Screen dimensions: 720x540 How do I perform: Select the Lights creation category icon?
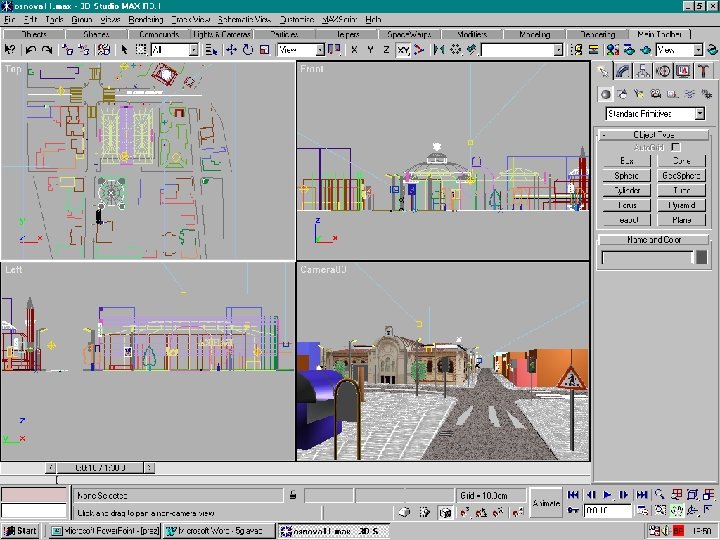click(x=639, y=94)
